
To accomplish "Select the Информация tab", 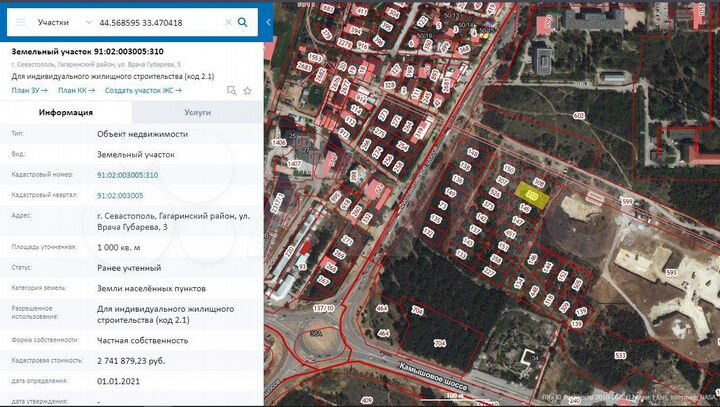I will click(66, 113).
